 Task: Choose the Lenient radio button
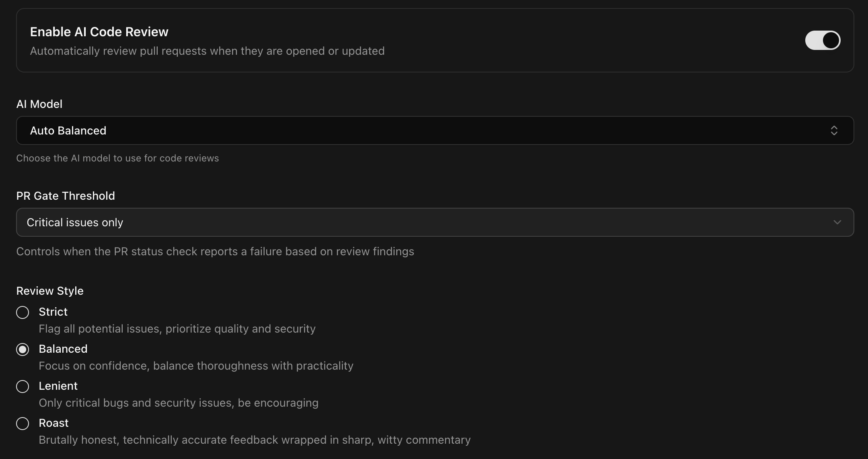pyautogui.click(x=23, y=387)
